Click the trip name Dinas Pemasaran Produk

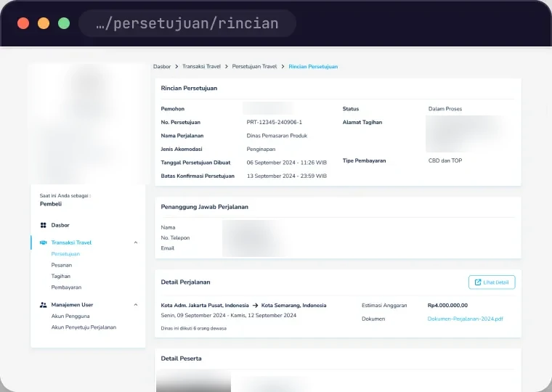277,136
